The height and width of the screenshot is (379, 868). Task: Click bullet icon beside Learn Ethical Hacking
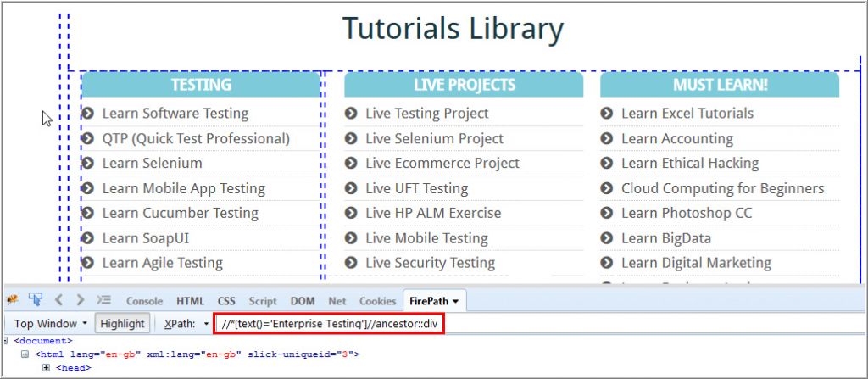click(607, 163)
